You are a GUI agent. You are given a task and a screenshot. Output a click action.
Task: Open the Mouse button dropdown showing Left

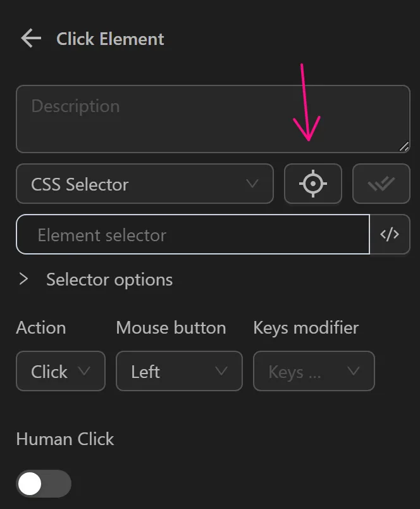click(179, 372)
